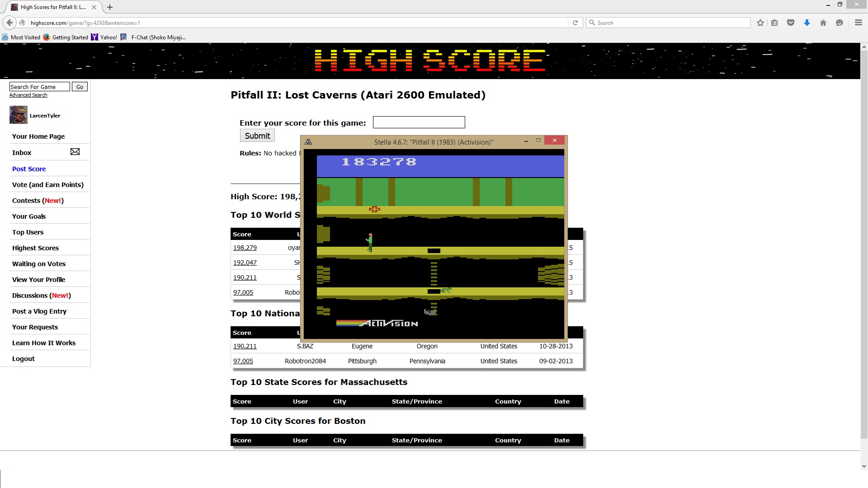Open the Getting Started bookmark
The image size is (868, 488).
pyautogui.click(x=66, y=38)
